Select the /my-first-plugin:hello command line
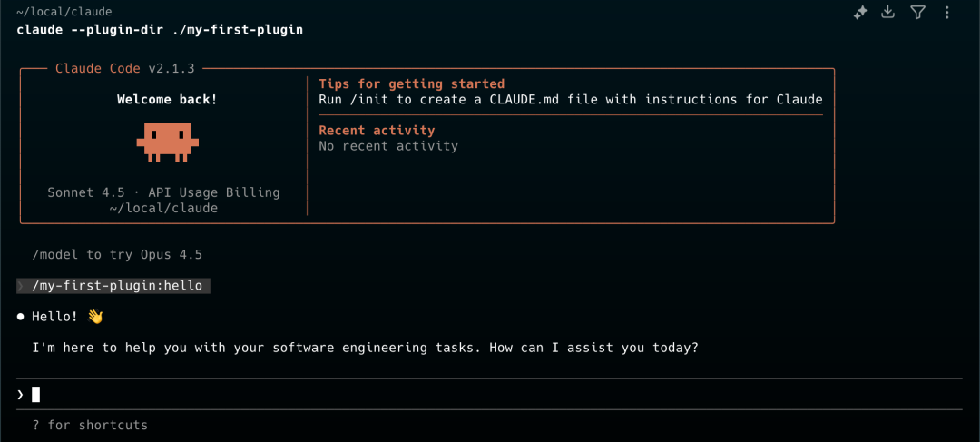Viewport: 980px width, 442px height. 113,286
